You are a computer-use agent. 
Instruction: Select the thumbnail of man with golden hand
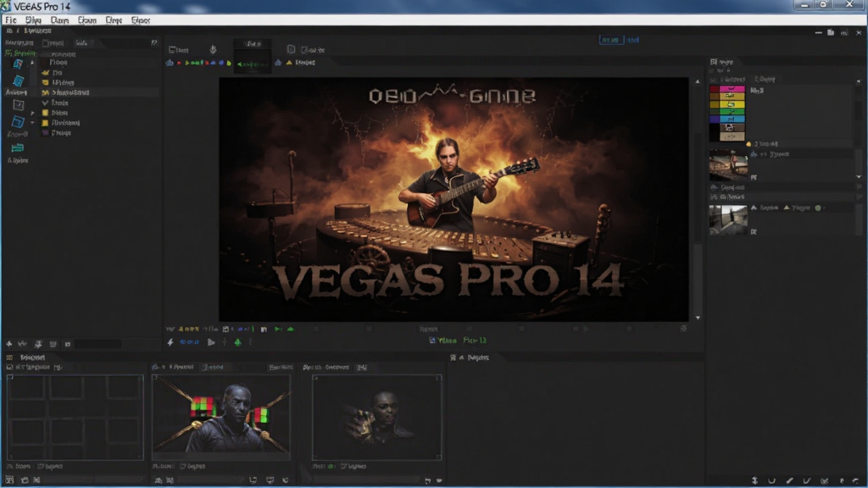point(377,417)
